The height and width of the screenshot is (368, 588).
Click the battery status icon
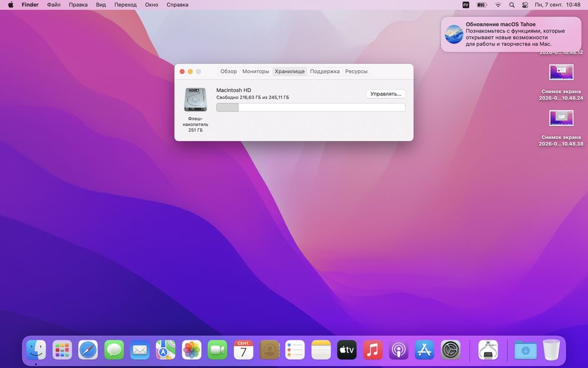482,5
